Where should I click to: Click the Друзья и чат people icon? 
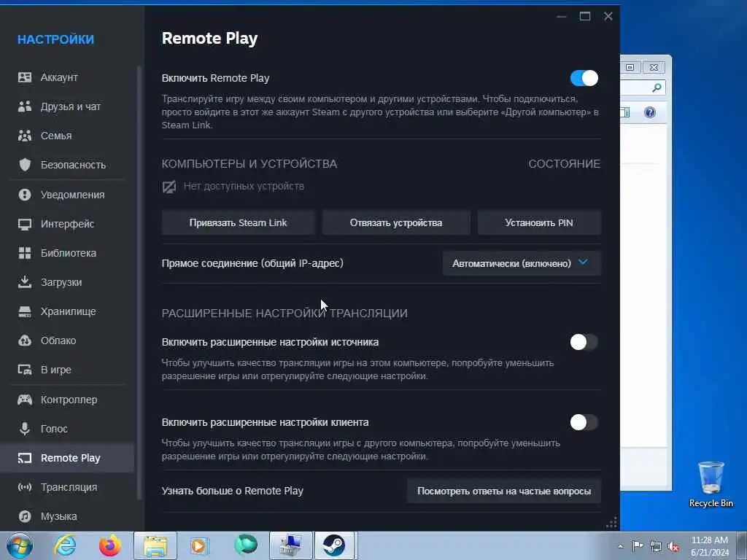pyautogui.click(x=25, y=106)
